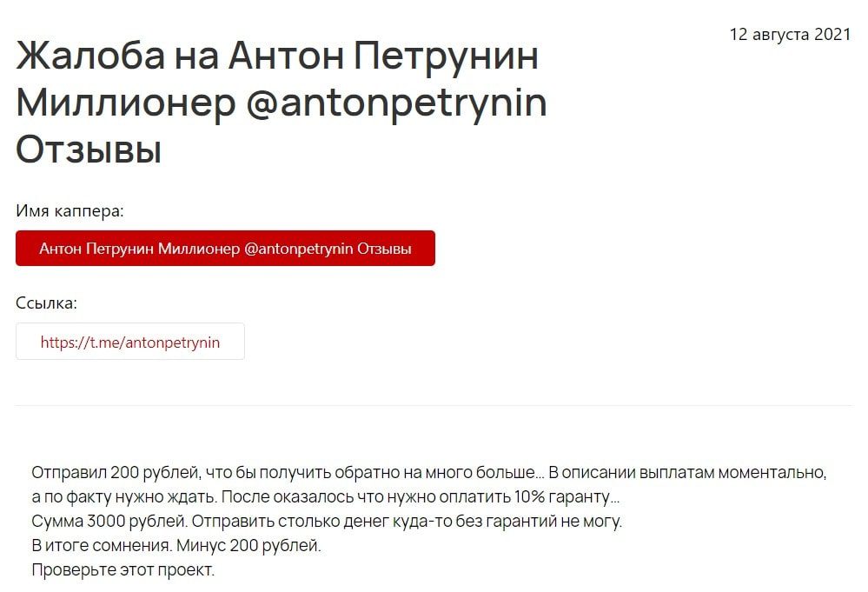Click the horizontal divider line below the link
This screenshot has width=868, height=592.
pos(434,405)
